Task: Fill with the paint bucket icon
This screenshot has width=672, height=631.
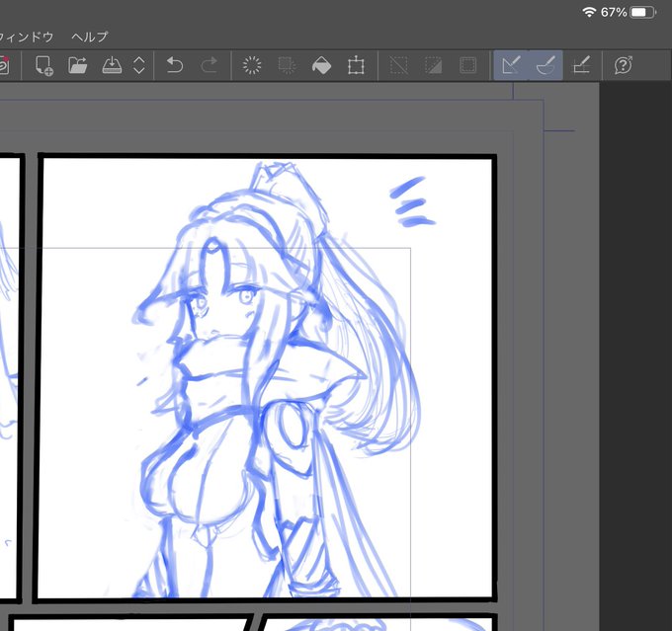Action: [321, 65]
